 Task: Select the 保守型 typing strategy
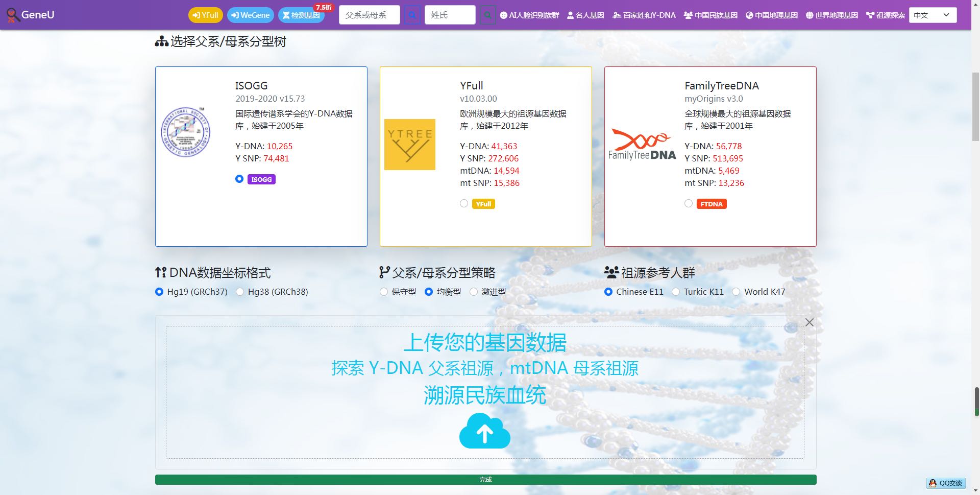tap(384, 292)
